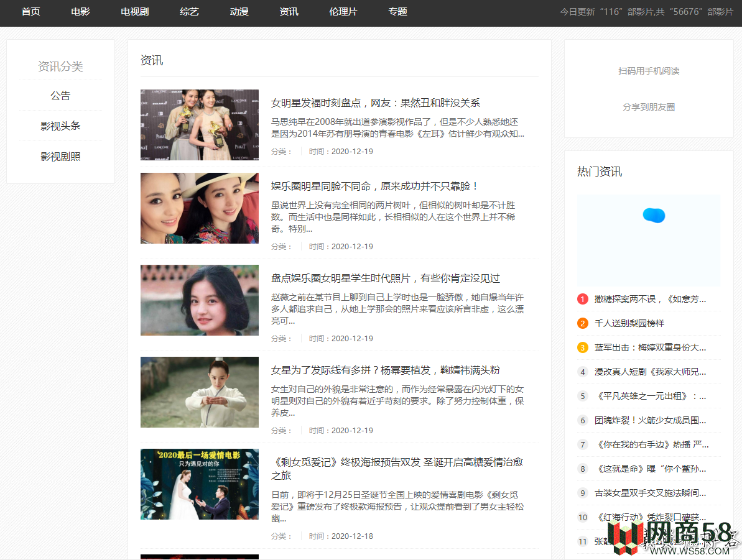Image resolution: width=742 pixels, height=560 pixels.
Task: Open article 盘点娱乐圈女明星学生时代照片
Action: [385, 278]
